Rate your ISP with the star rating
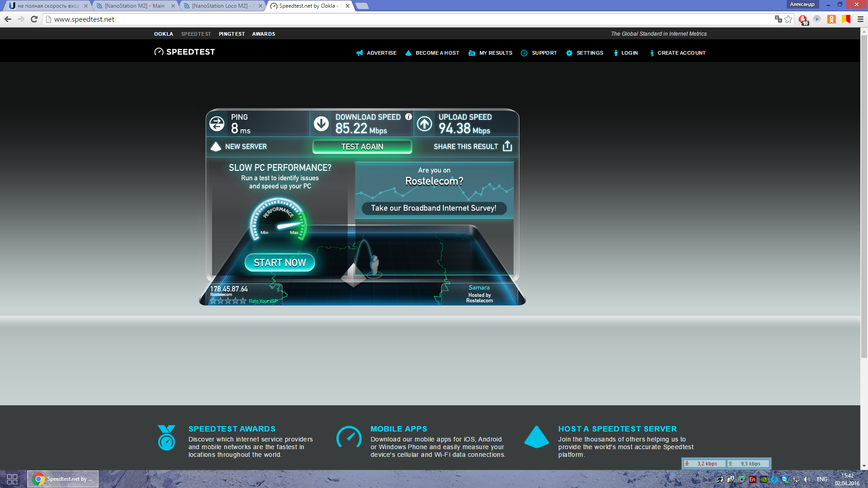868x488 pixels. (228, 301)
